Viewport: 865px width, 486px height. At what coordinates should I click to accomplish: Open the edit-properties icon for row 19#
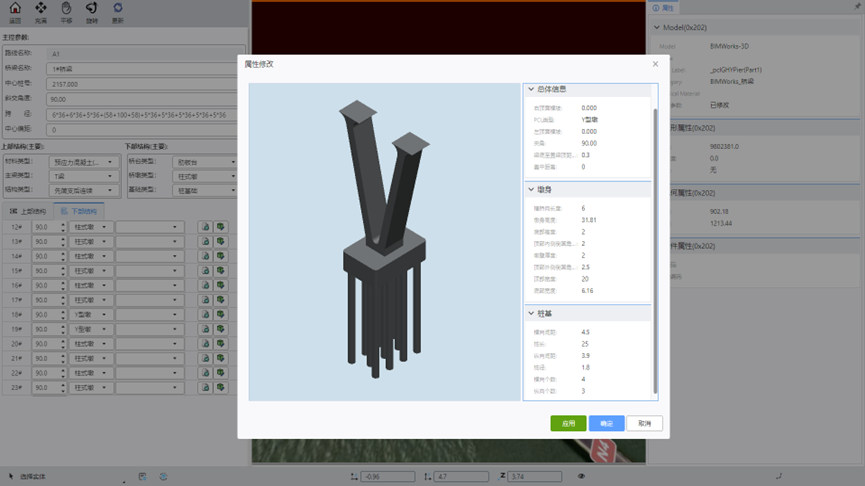pyautogui.click(x=206, y=329)
